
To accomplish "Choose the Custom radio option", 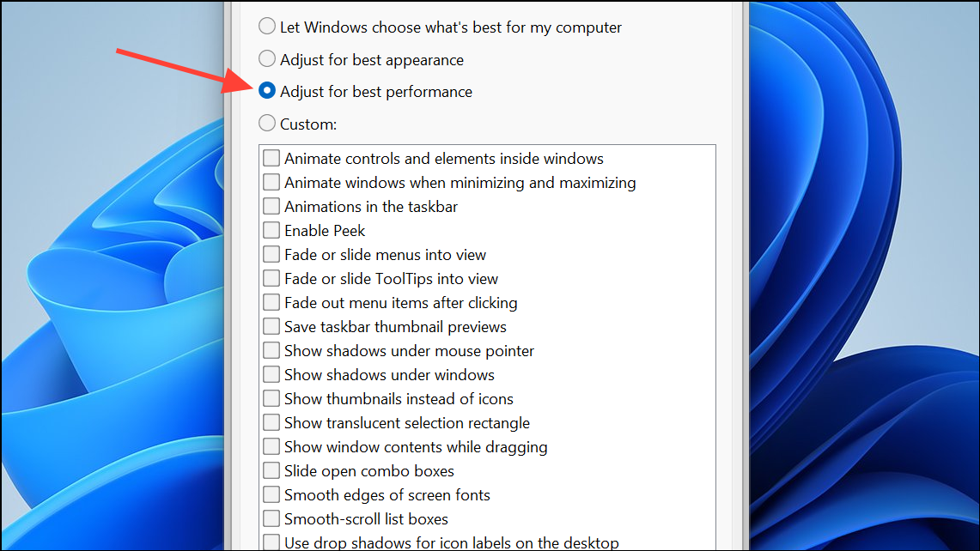I will [x=267, y=123].
